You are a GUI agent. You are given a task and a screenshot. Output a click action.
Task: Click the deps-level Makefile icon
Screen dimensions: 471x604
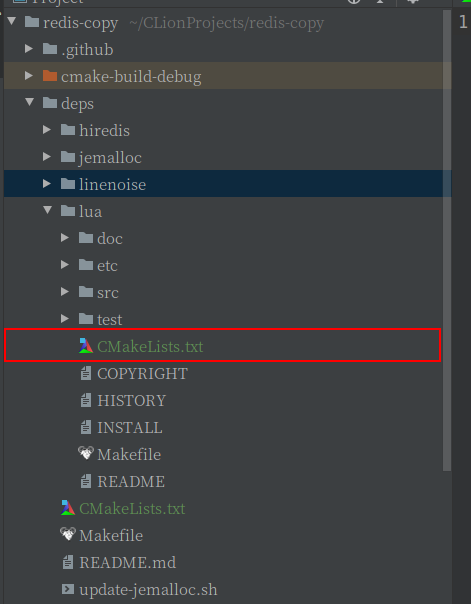[x=68, y=534]
